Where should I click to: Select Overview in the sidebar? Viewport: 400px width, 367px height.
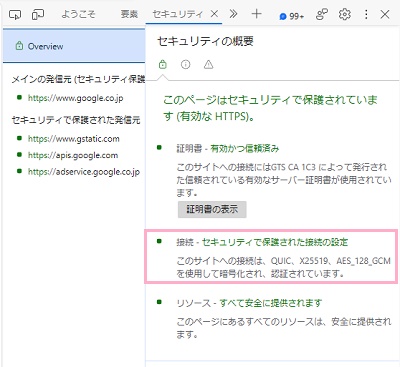(x=74, y=46)
